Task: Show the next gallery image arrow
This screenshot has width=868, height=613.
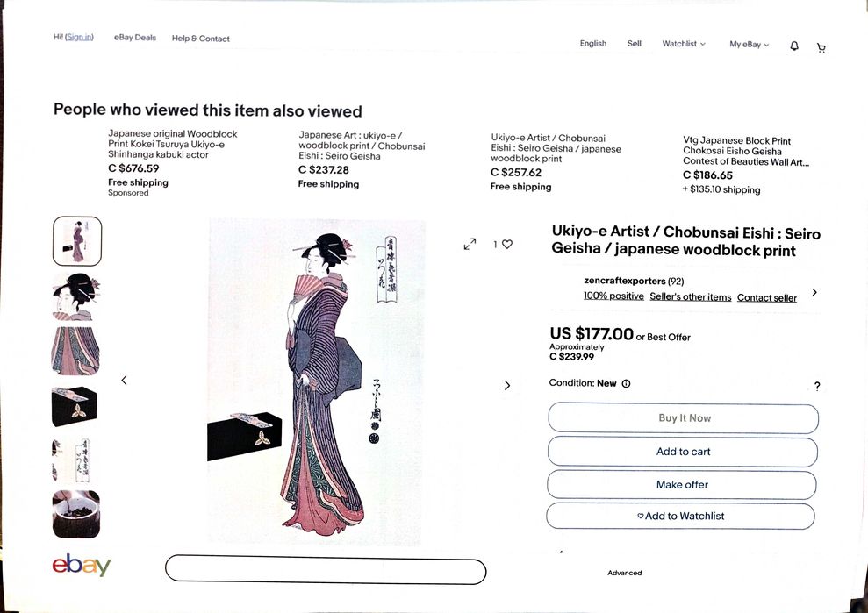Action: click(507, 386)
